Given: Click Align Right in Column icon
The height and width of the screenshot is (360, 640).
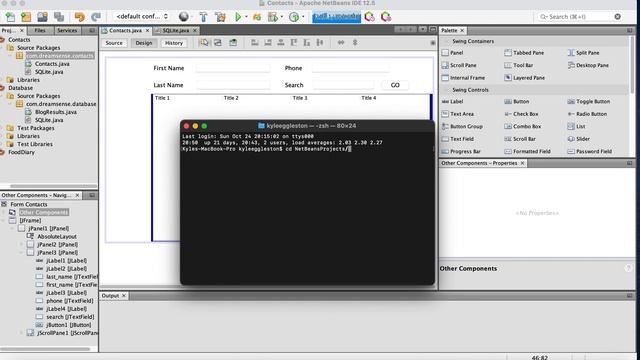Looking at the screenshot, I should point(268,42).
